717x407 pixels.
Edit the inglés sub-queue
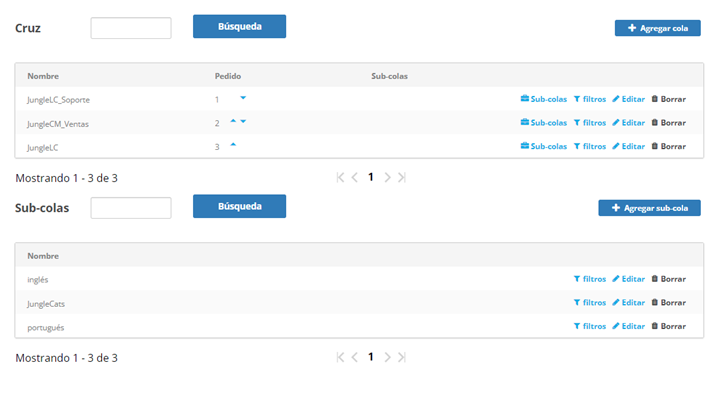[x=629, y=279]
